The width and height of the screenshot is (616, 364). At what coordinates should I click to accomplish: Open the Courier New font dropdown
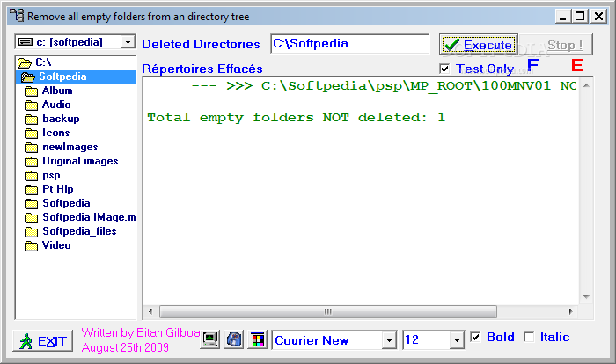point(389,340)
